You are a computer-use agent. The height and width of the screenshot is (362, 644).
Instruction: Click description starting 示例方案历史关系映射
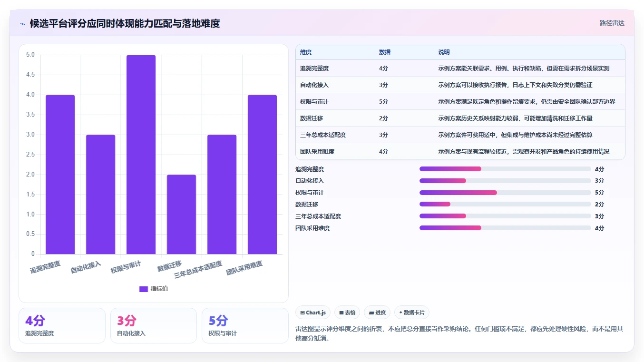click(515, 118)
